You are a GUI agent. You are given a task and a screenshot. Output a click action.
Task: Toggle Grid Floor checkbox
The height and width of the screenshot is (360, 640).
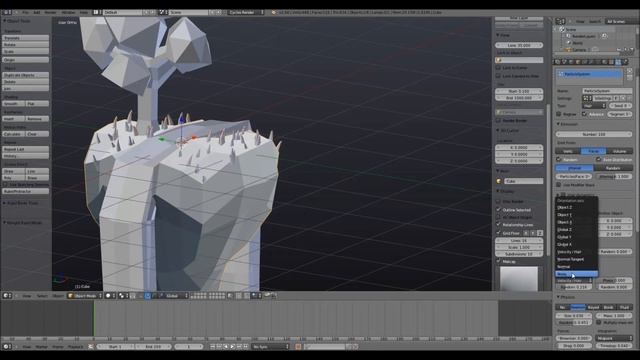click(x=498, y=233)
